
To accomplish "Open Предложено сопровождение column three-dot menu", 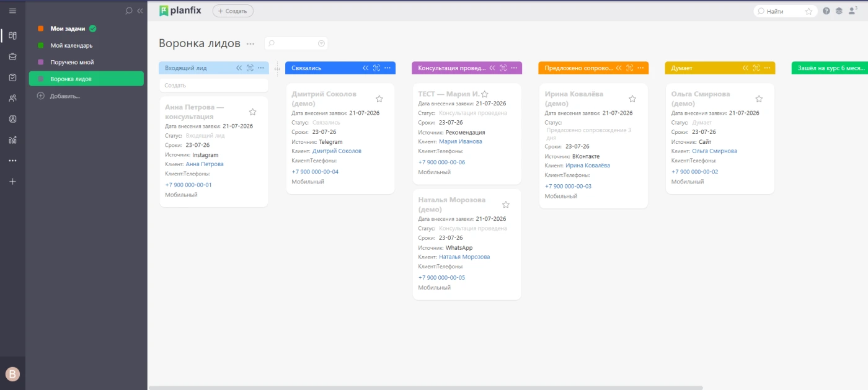I will pos(640,68).
